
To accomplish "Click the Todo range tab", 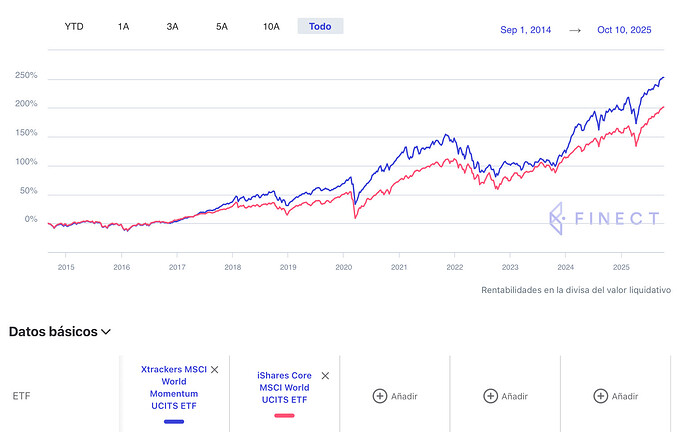I will pos(320,26).
